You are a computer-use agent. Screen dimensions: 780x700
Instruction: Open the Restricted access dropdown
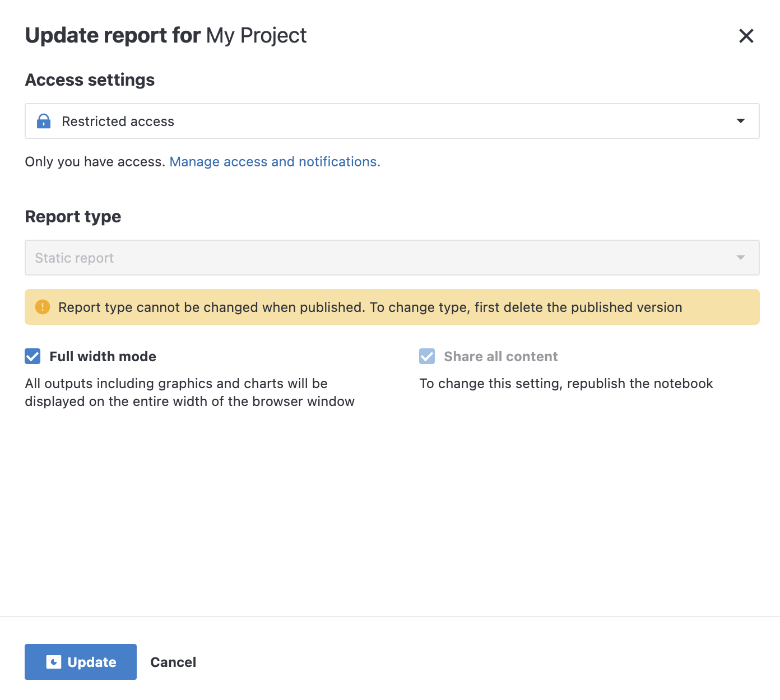(x=391, y=121)
